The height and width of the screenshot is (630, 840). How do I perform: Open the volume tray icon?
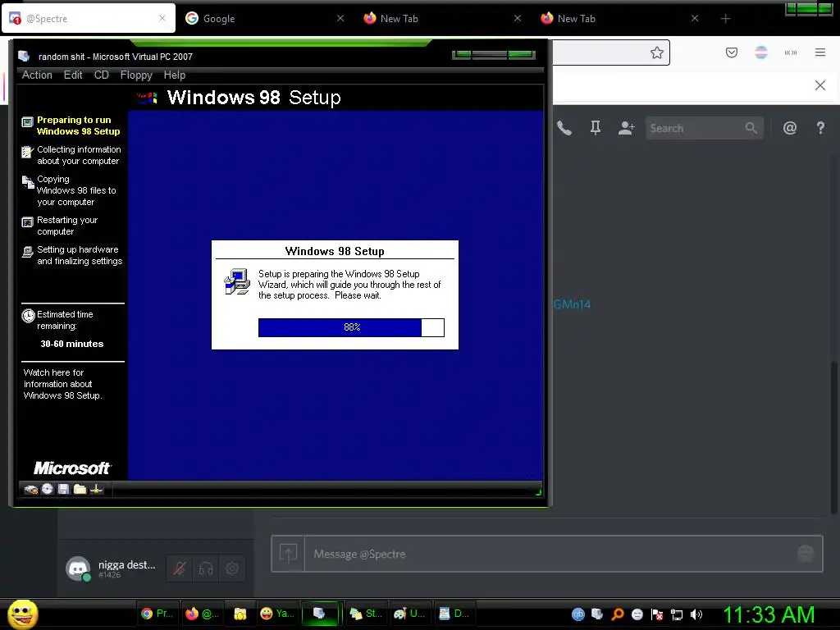[x=696, y=614]
